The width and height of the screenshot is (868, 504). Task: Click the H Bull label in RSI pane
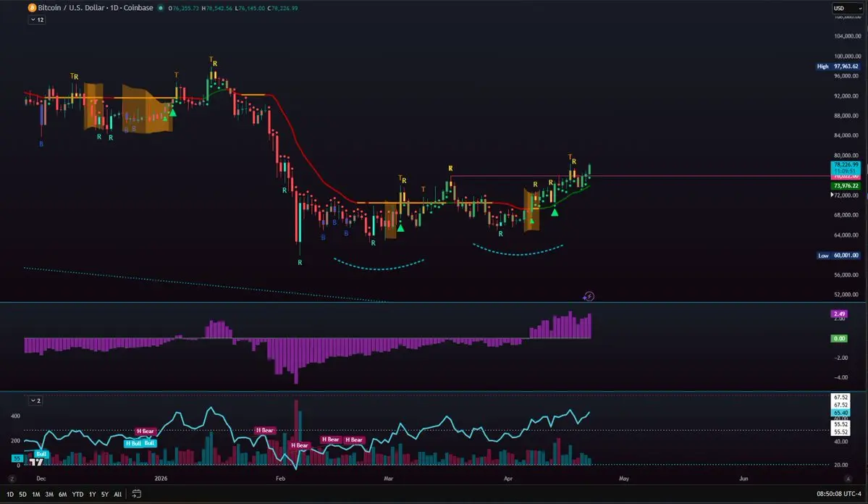point(132,443)
